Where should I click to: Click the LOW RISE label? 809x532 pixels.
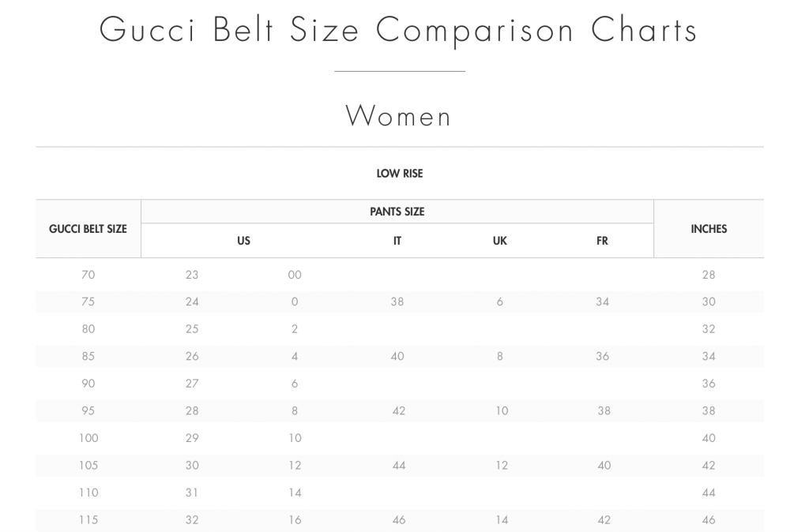pos(399,174)
